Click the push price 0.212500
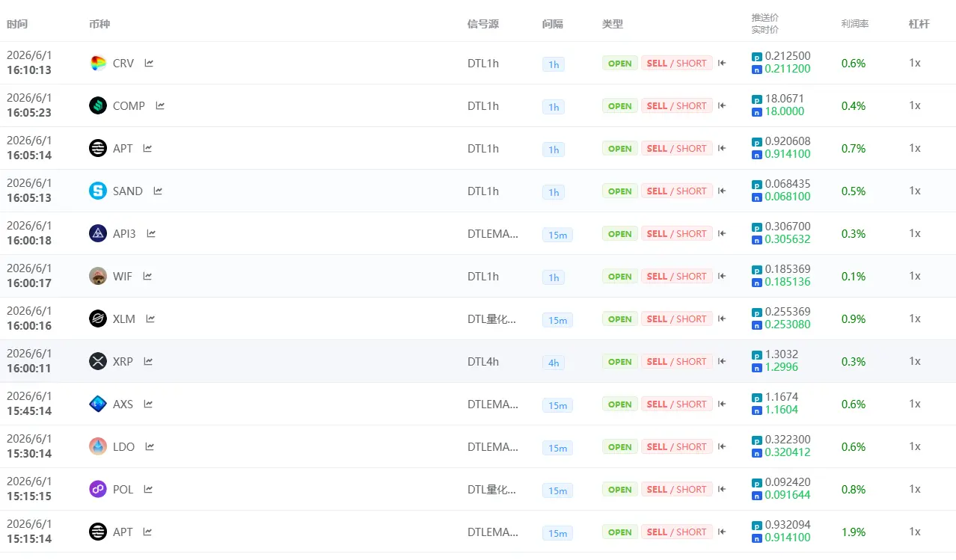Viewport: 956px width, 560px height. [x=788, y=56]
